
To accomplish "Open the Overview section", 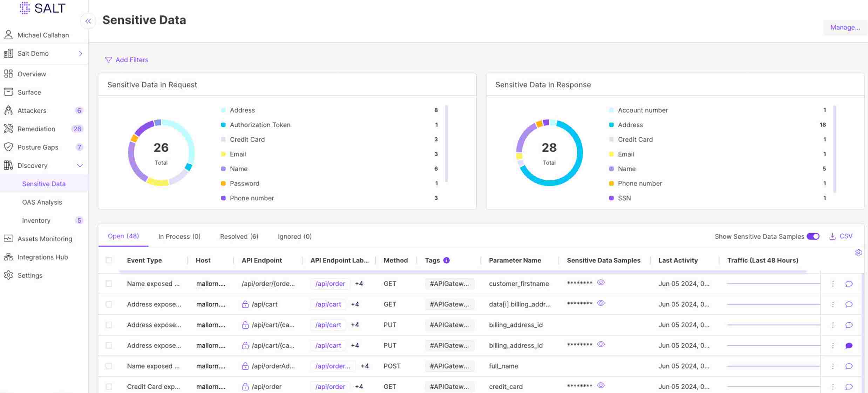I will pyautogui.click(x=32, y=74).
